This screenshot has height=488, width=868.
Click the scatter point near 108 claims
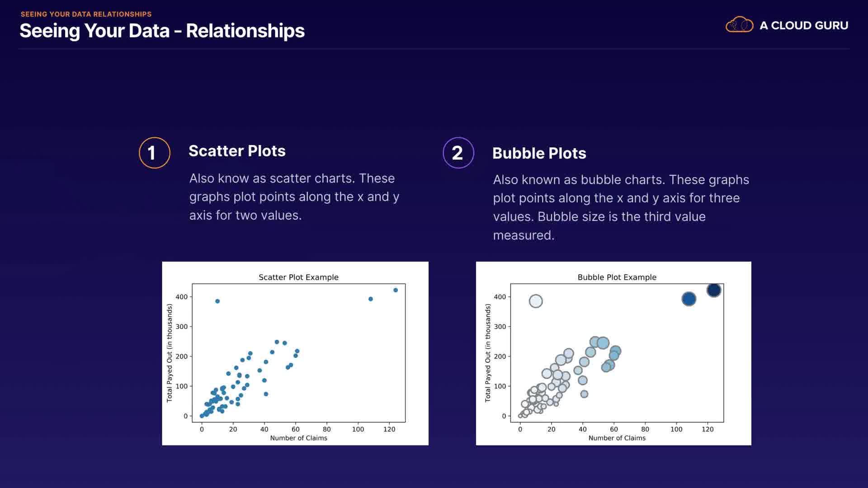371,299
